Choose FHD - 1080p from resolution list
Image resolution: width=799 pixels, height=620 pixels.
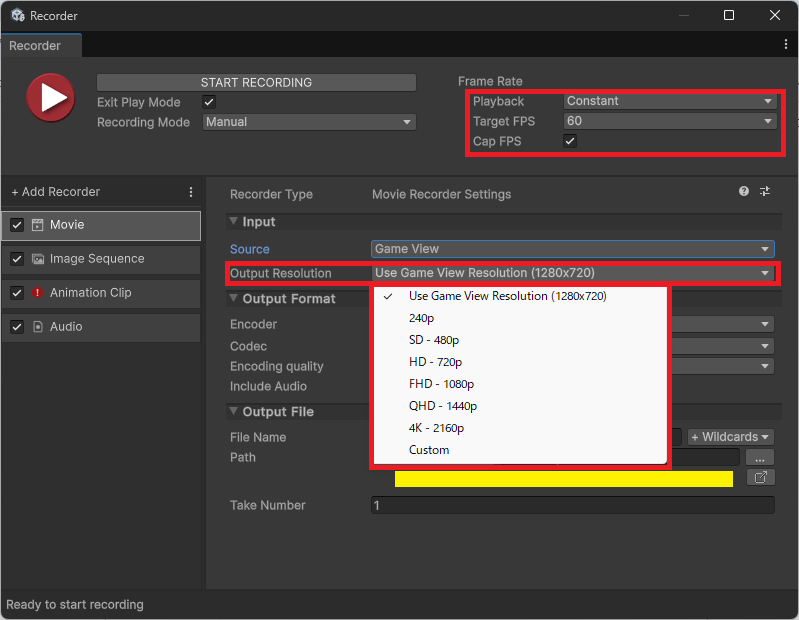tap(441, 384)
